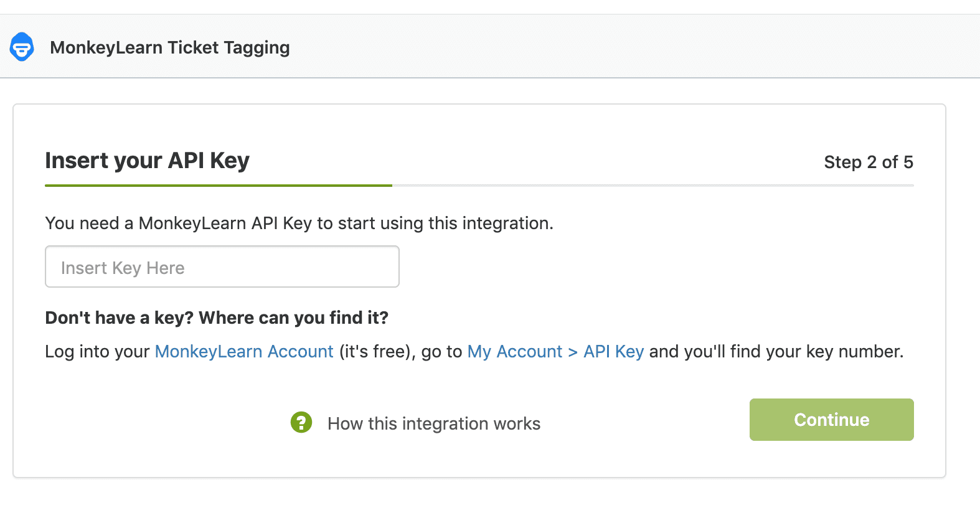Click the gray unfilled progress bar portion
This screenshot has width=980, height=528.
tap(653, 186)
